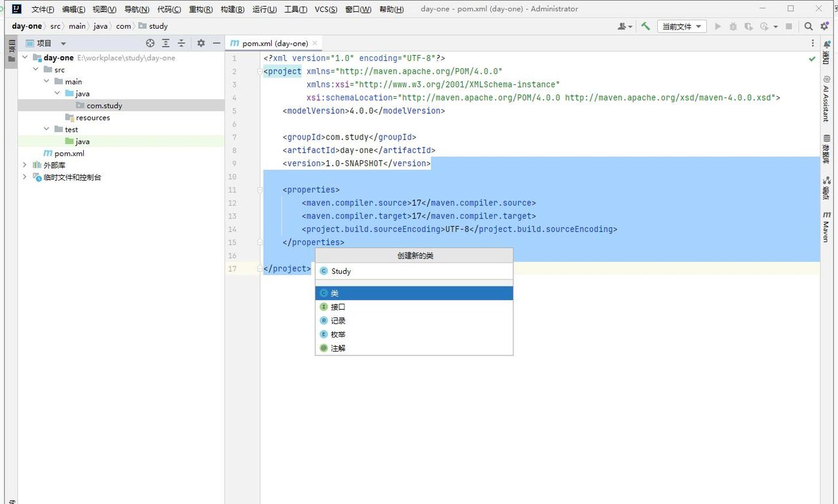
Task: Click Expand All icon in project panel
Action: [166, 43]
